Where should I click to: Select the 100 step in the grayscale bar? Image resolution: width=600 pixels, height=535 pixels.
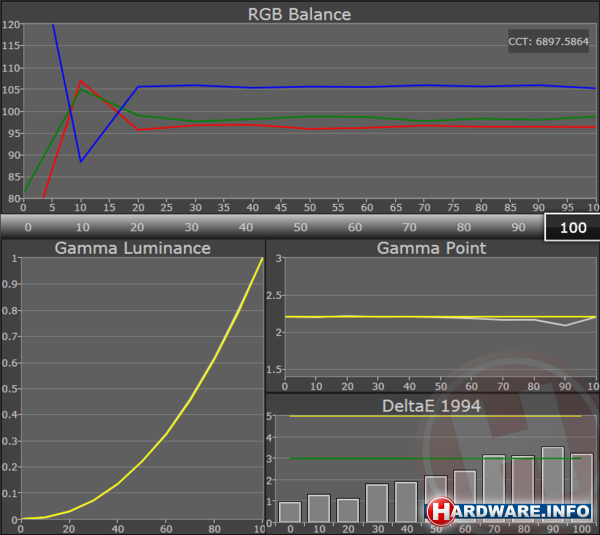pyautogui.click(x=572, y=227)
